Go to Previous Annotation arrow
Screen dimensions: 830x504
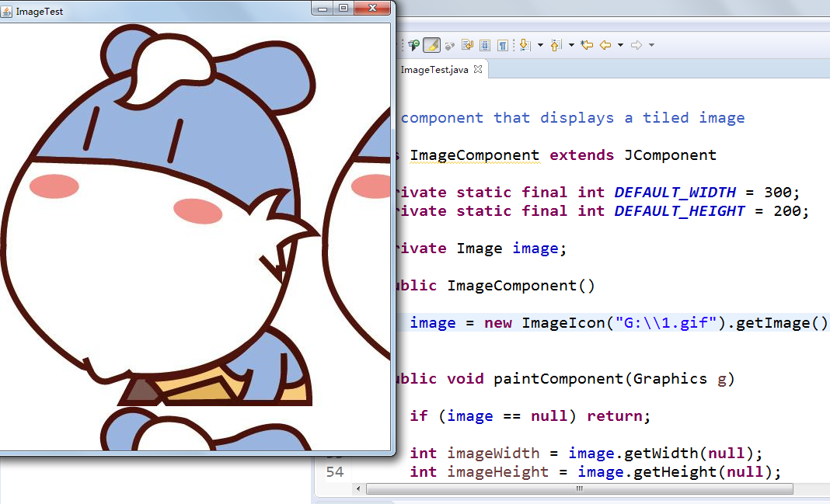coord(556,46)
